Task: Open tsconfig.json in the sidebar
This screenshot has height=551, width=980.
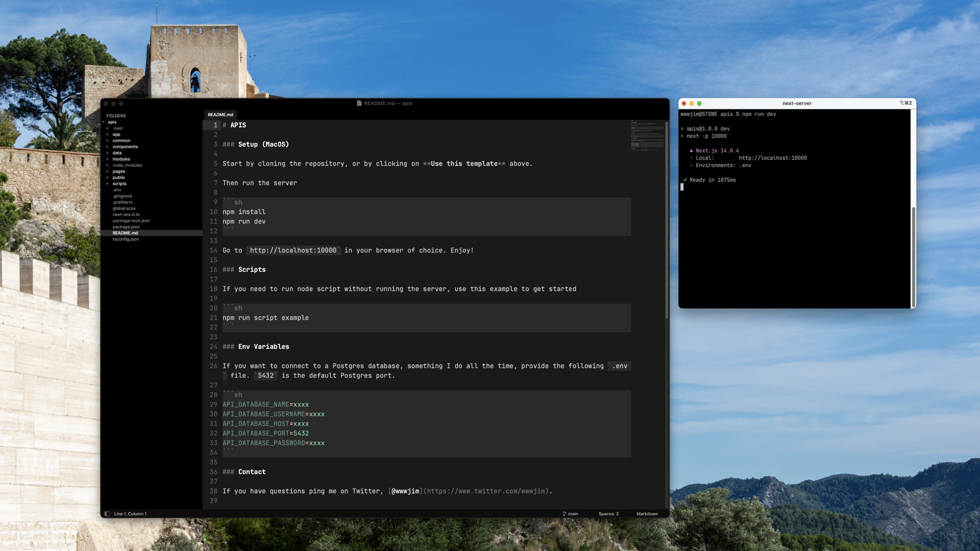Action: tap(126, 239)
